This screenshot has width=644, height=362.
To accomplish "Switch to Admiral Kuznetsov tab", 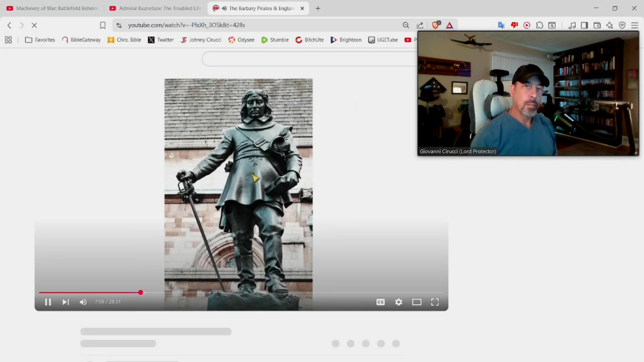I will pos(155,8).
